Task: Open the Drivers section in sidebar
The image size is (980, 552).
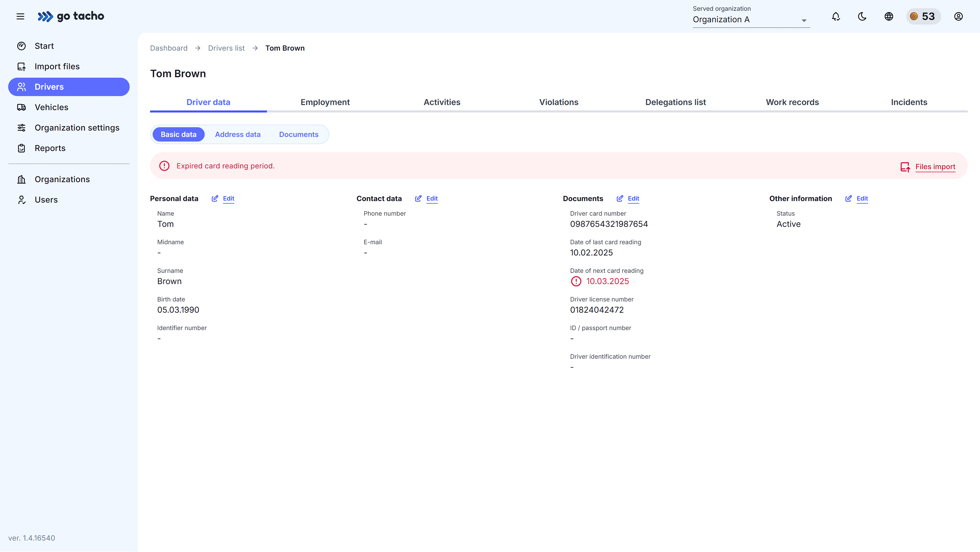Action: pos(49,87)
